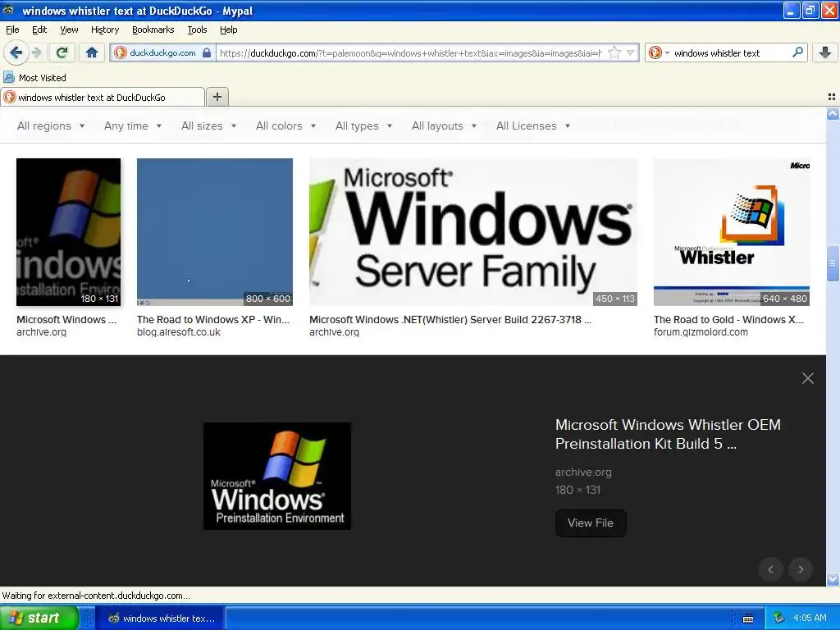Image resolution: width=840 pixels, height=630 pixels.
Task: Open the Bookmarks menu
Action: (153, 30)
